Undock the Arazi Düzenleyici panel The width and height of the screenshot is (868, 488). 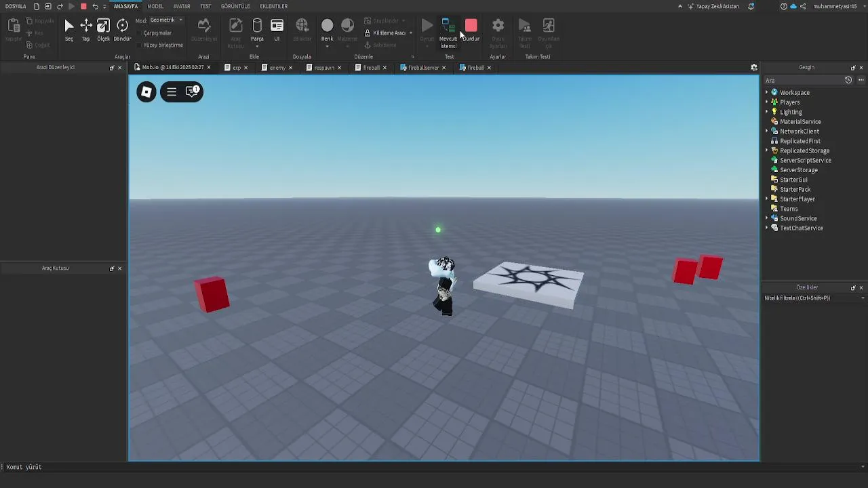point(112,68)
